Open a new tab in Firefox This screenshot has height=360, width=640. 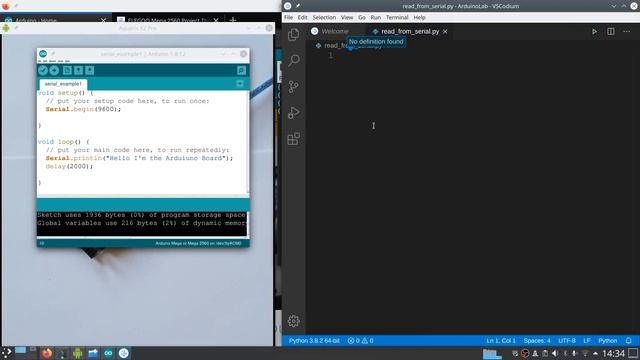(233, 20)
